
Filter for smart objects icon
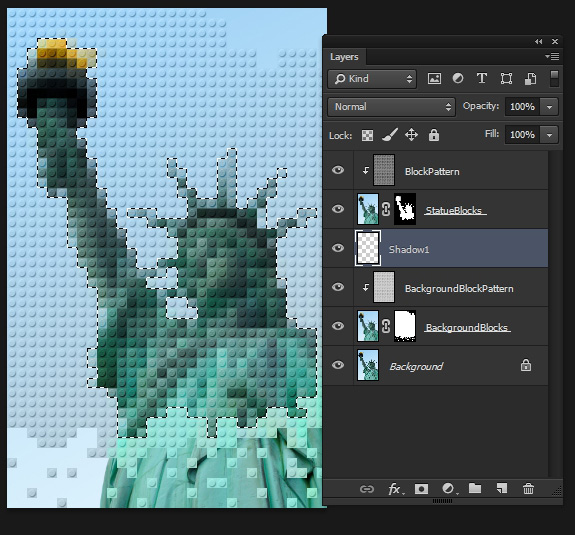point(530,78)
